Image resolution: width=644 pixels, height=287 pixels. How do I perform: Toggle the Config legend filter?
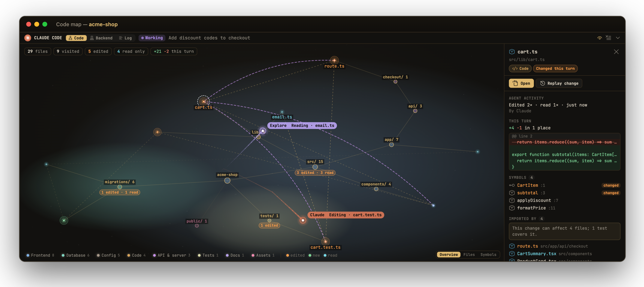coord(108,255)
